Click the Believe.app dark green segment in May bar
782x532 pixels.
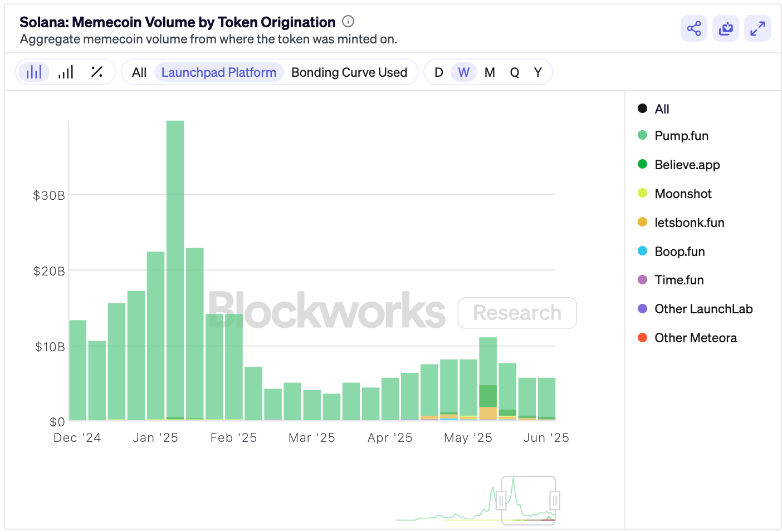(488, 396)
